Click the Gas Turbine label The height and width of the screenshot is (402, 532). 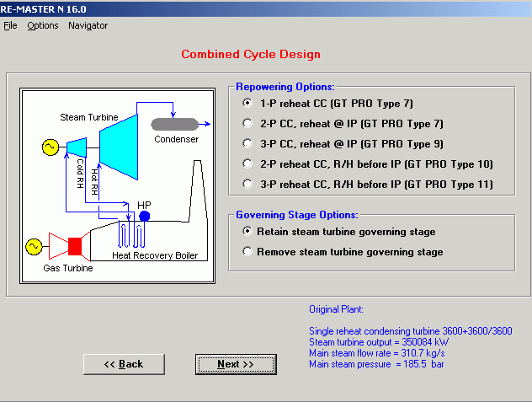pyautogui.click(x=68, y=268)
